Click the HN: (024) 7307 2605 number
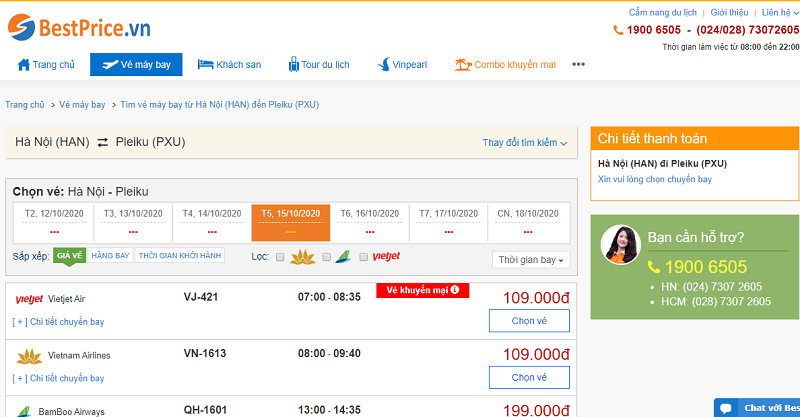 pyautogui.click(x=711, y=287)
